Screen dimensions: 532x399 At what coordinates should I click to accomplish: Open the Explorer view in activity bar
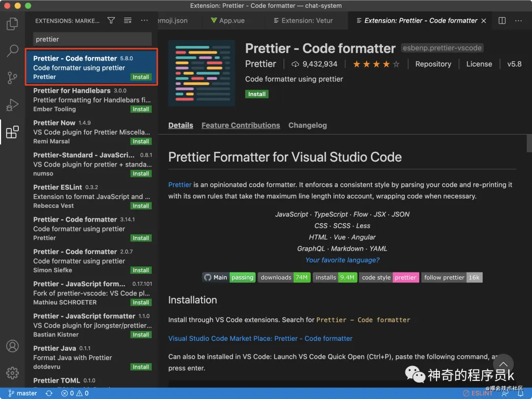click(12, 23)
